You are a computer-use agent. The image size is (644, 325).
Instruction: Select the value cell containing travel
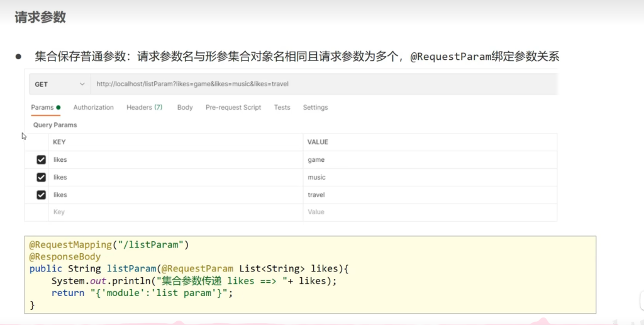316,195
